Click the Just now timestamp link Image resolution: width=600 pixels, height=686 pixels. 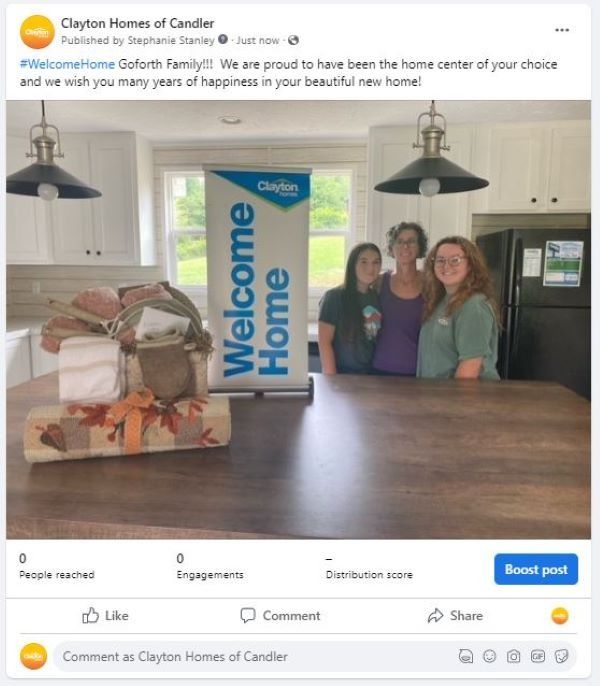pyautogui.click(x=258, y=40)
